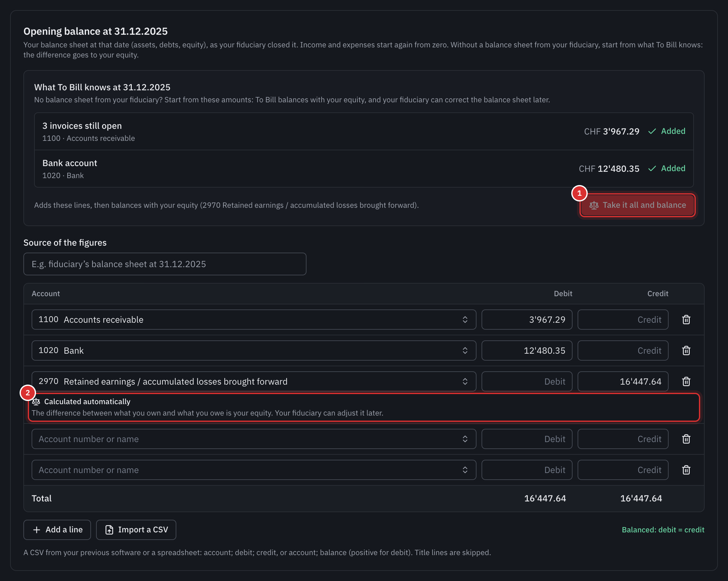The height and width of the screenshot is (581, 728).
Task: Focus credit field of Accounts receivable line
Action: (x=623, y=320)
